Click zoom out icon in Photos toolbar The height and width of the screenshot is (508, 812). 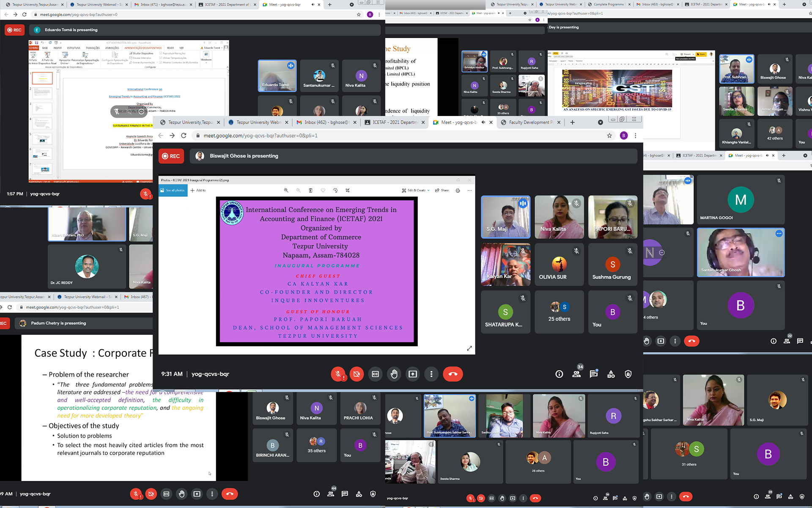[x=299, y=190]
